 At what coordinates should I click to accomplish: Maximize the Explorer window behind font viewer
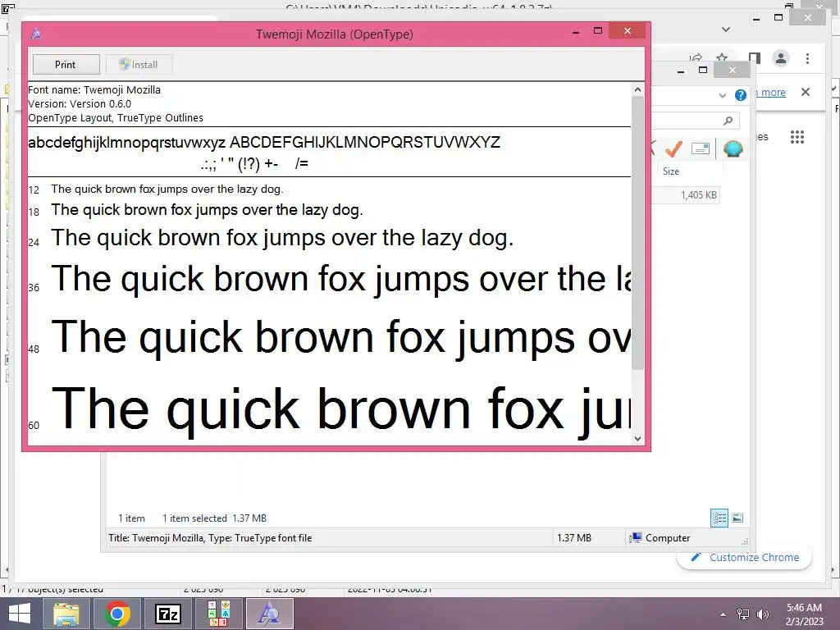[703, 70]
